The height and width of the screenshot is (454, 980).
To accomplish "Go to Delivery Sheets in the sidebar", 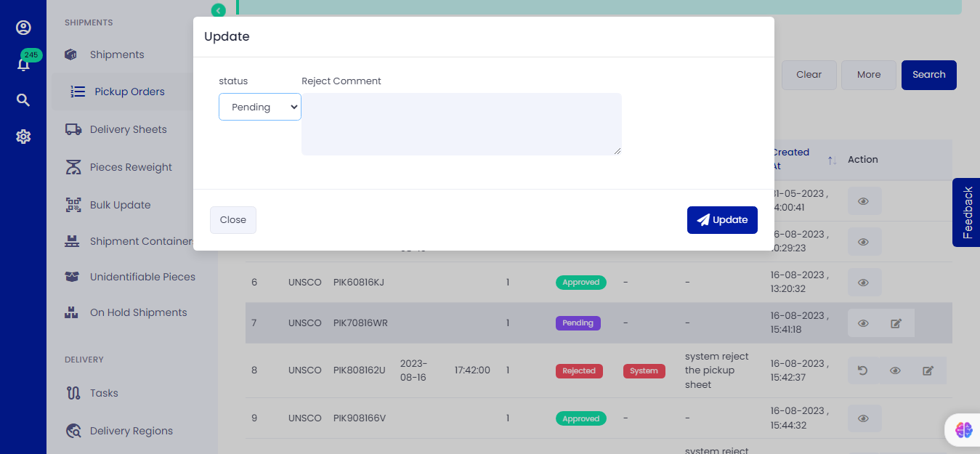I will [x=128, y=129].
